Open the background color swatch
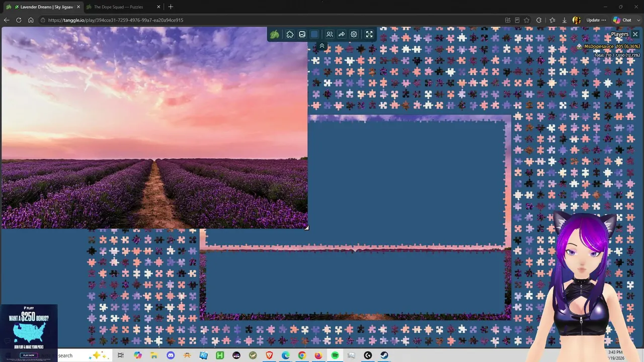Screen dimensions: 644x362 [x=314, y=34]
